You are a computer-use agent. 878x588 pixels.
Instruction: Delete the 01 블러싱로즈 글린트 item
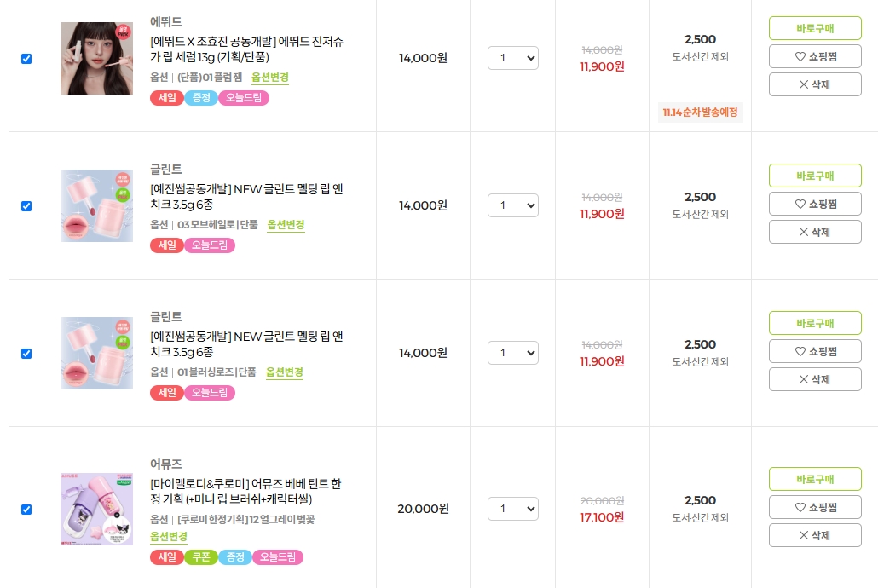(815, 379)
